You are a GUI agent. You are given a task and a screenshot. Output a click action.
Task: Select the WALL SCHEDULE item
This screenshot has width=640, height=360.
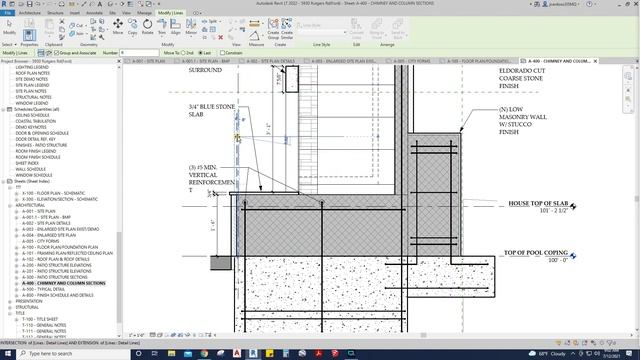(x=31, y=169)
